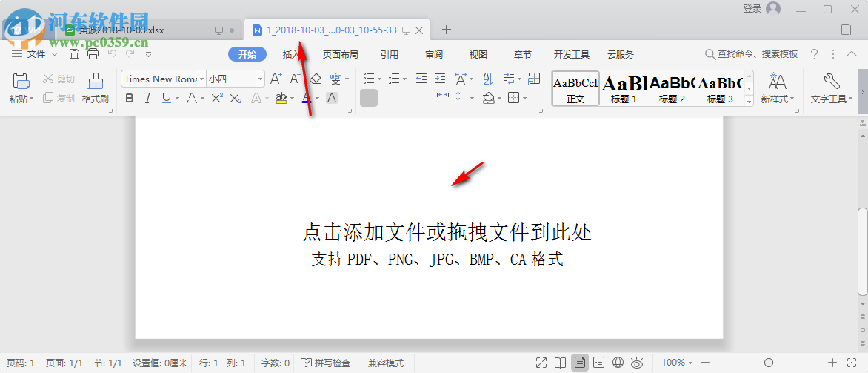Switch to 云服务 (Cloud Services) tab
This screenshot has height=373, width=868.
coord(621,54)
